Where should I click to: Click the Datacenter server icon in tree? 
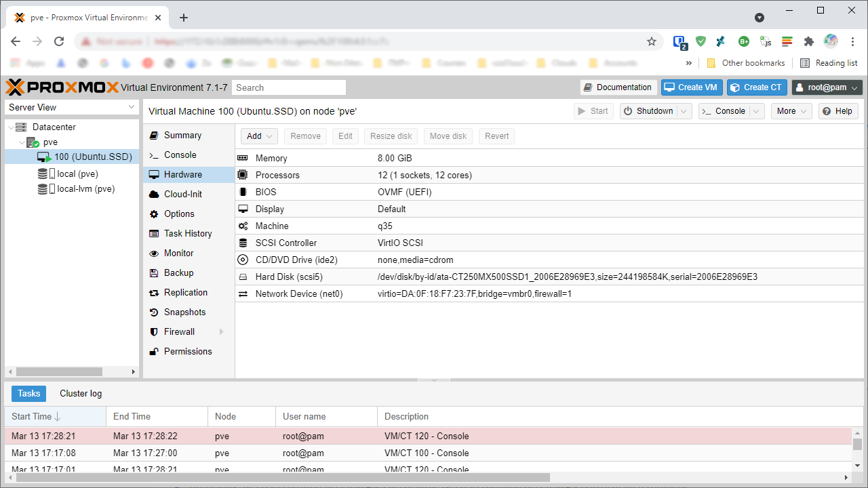pyautogui.click(x=21, y=127)
